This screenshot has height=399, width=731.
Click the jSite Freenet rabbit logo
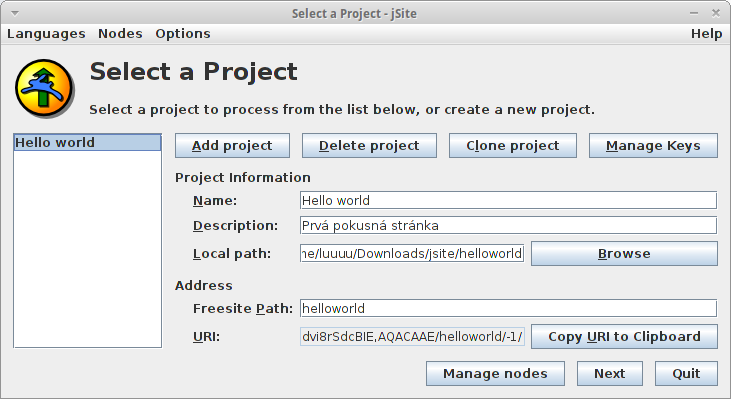[x=44, y=88]
